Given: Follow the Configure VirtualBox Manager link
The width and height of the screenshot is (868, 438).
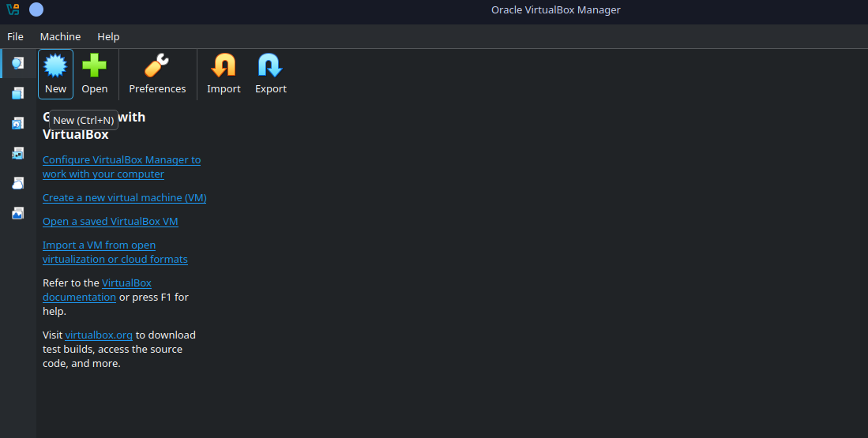Looking at the screenshot, I should coord(121,160).
